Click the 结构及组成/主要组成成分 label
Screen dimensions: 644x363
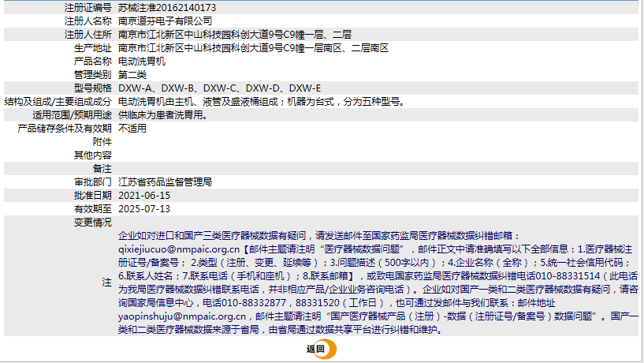tap(58, 102)
